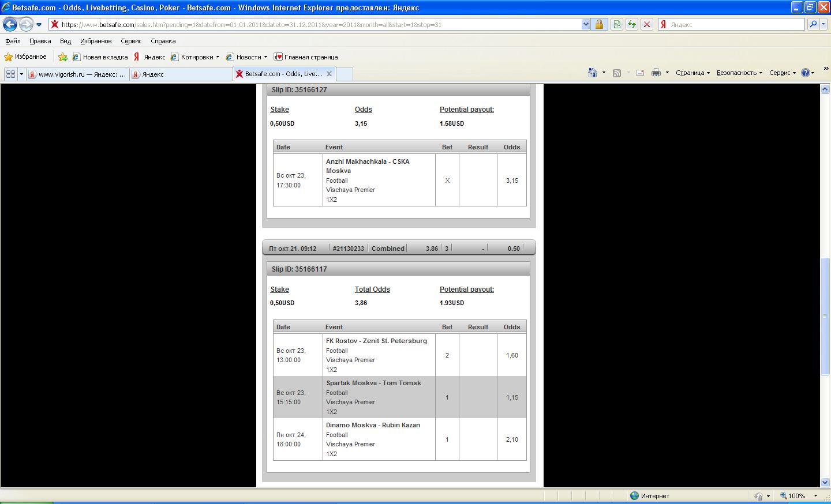Image resolution: width=831 pixels, height=504 pixels.
Task: Go to the home page icon
Action: tap(593, 73)
